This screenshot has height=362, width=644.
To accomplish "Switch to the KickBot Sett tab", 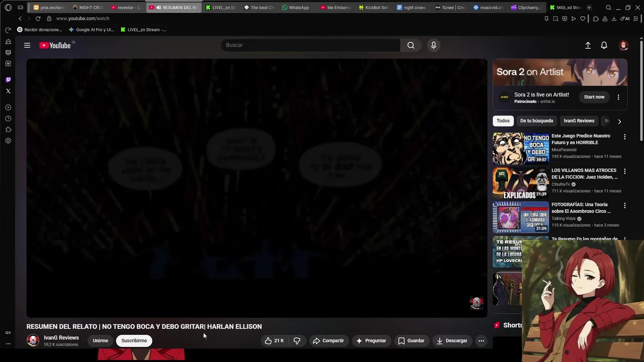I will 374,8.
